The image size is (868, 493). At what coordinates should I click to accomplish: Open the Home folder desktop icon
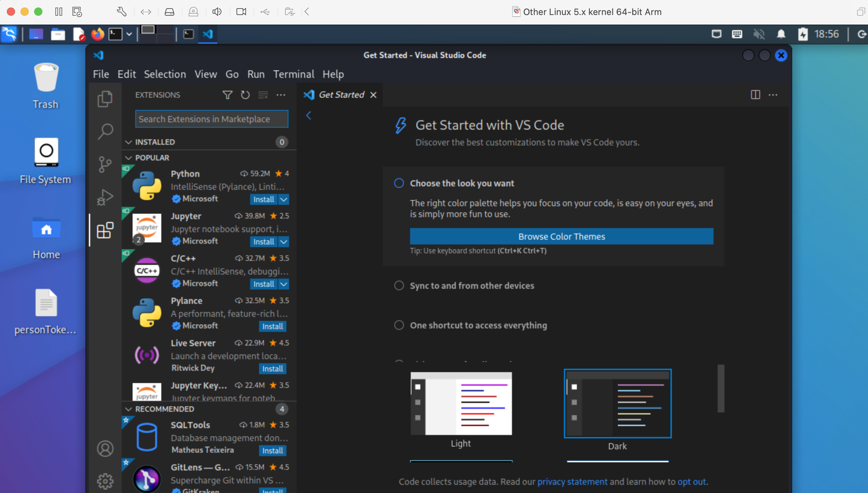click(46, 238)
